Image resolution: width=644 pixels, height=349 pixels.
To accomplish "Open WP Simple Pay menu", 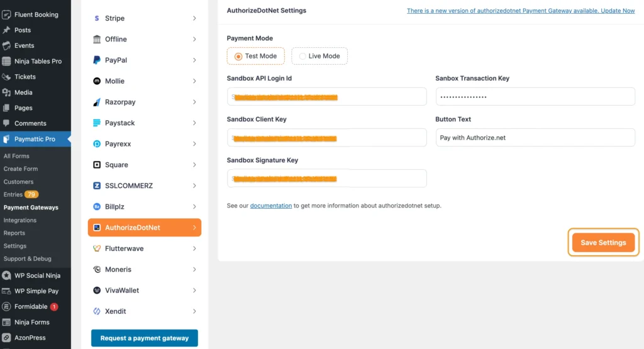I will [35, 291].
